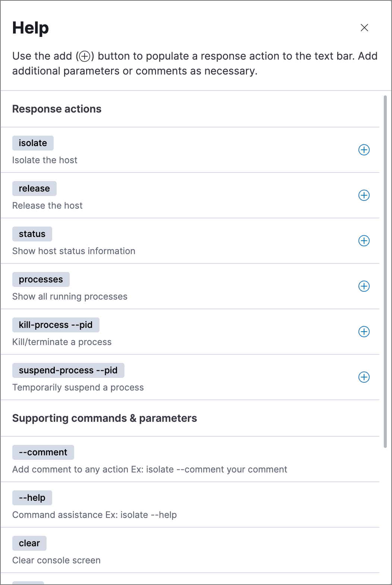Click the vertical scrollbar of help list
392x585 pixels.
click(x=385, y=271)
